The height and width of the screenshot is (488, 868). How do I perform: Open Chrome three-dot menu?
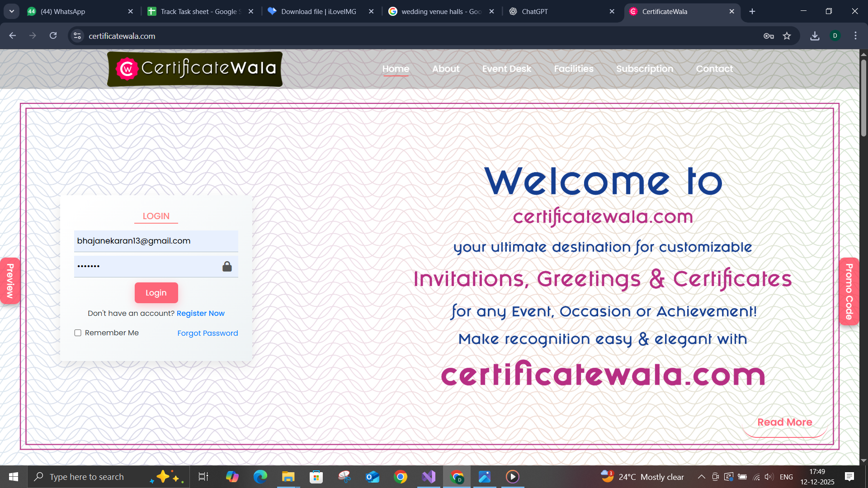pos(855,36)
